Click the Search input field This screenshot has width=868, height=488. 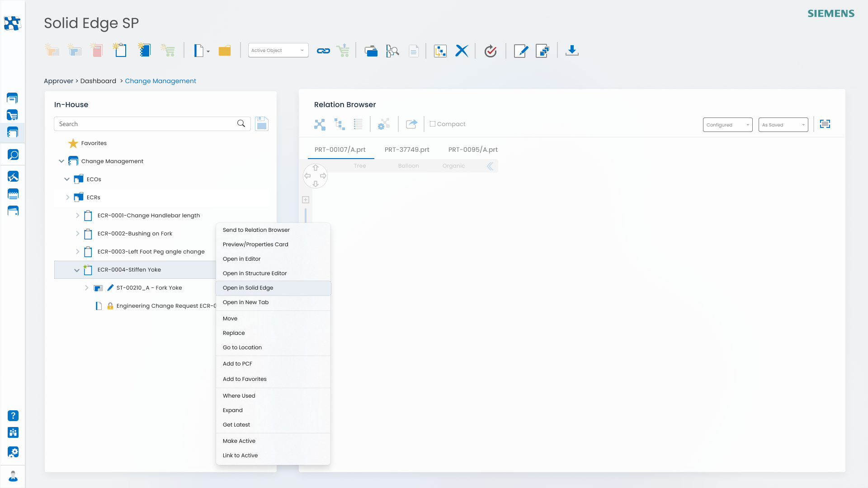pyautogui.click(x=152, y=124)
